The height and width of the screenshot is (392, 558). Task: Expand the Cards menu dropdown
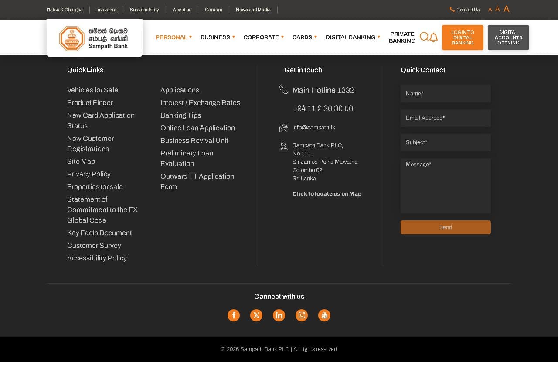[305, 37]
